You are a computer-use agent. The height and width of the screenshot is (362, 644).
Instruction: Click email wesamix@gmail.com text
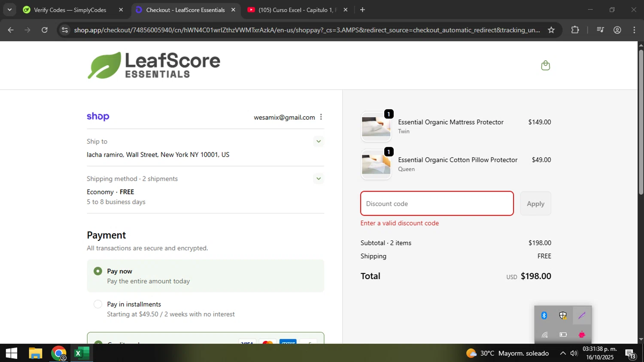coord(284,117)
